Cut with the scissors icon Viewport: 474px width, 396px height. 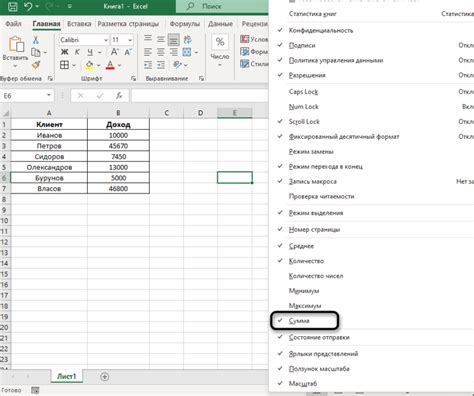pos(36,40)
